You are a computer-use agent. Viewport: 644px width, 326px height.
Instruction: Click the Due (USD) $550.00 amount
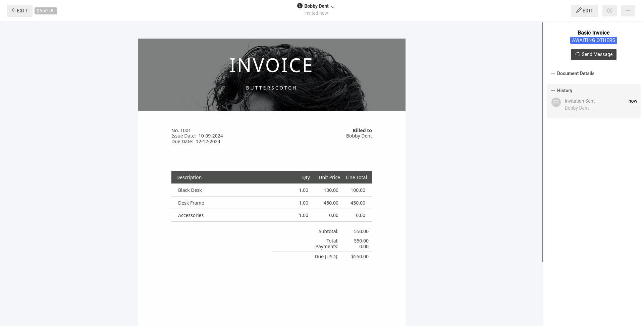click(x=360, y=257)
